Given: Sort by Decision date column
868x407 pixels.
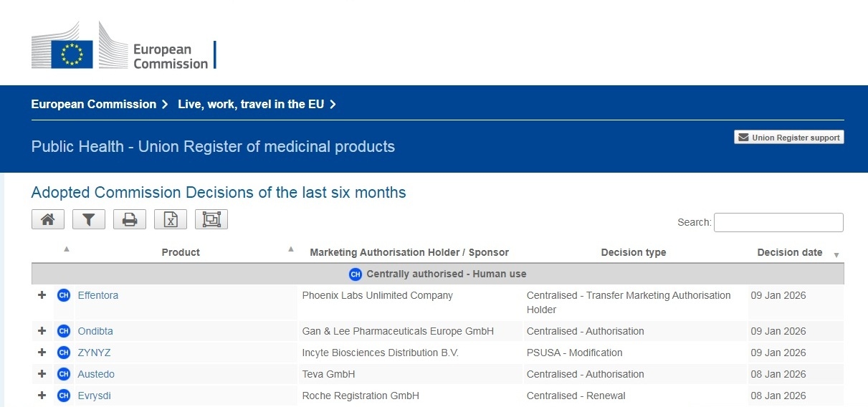Looking at the screenshot, I should point(790,252).
